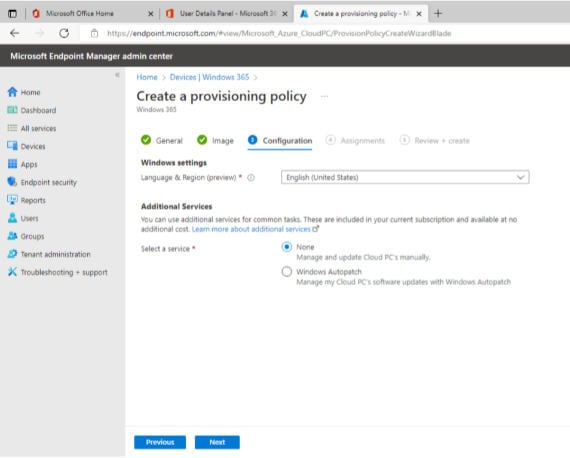This screenshot has width=570, height=458.
Task: Select the None service radio button
Action: 287,247
